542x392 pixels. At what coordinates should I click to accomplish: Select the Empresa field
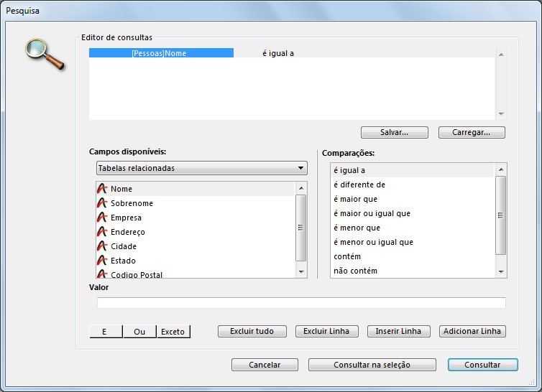[196, 218]
